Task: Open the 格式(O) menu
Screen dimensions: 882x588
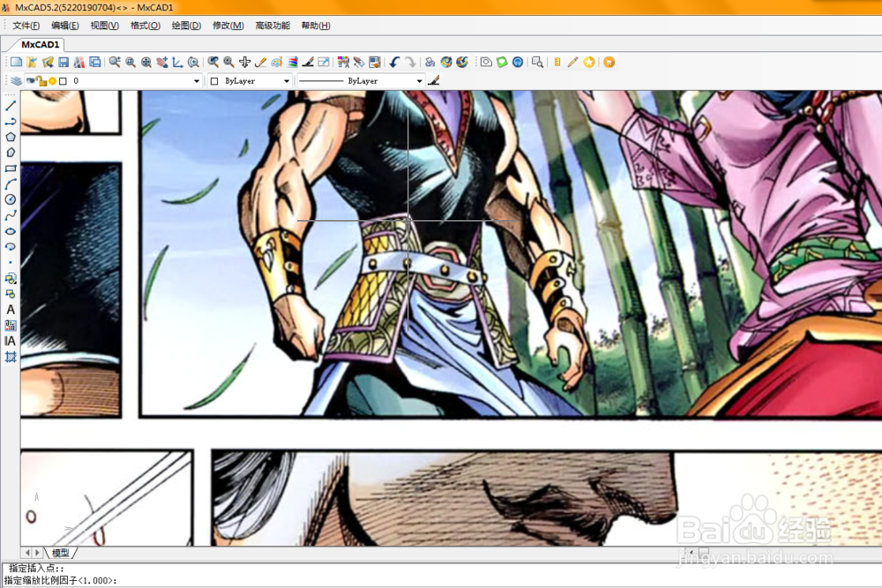Action: click(x=146, y=26)
